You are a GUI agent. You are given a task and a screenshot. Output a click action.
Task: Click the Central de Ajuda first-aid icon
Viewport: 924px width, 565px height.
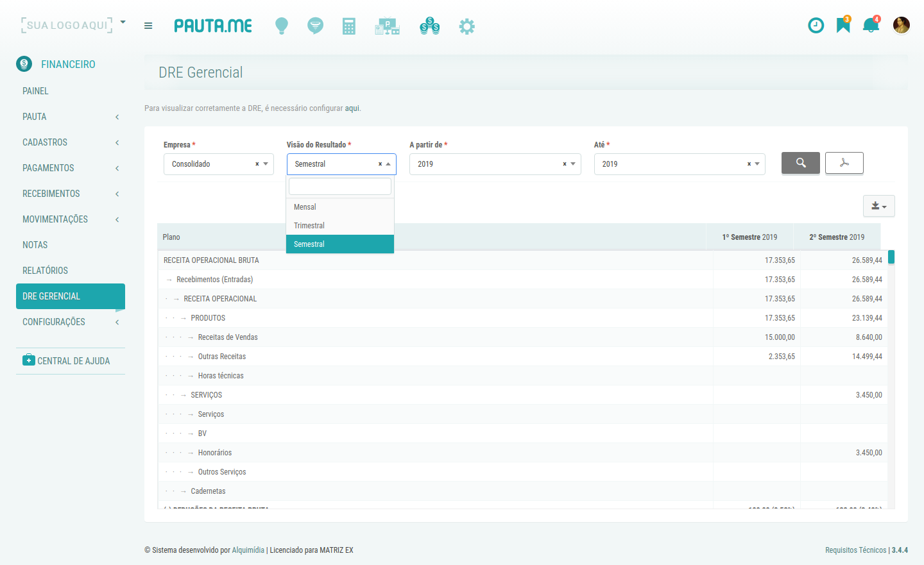click(x=28, y=360)
